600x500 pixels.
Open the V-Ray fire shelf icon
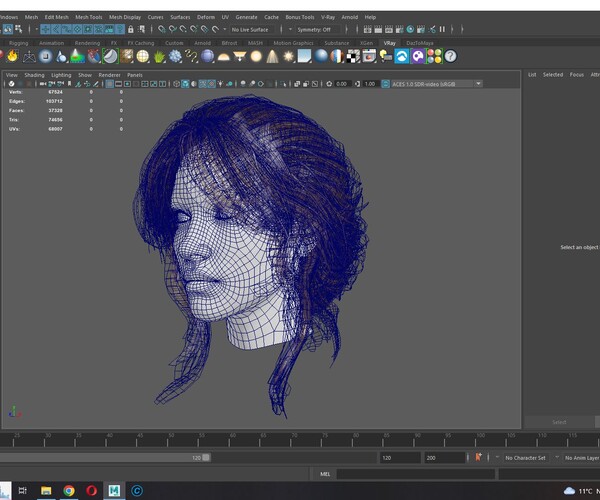pyautogui.click(x=13, y=56)
